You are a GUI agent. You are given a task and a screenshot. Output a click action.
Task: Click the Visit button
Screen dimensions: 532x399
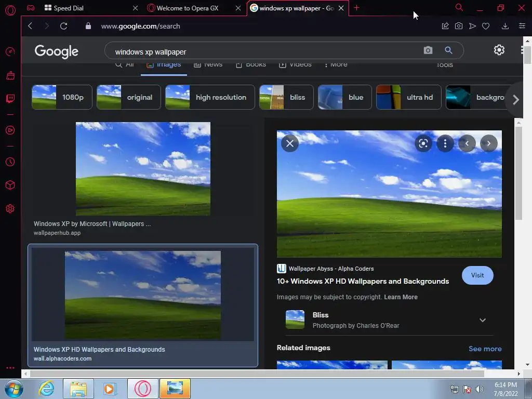tap(477, 275)
